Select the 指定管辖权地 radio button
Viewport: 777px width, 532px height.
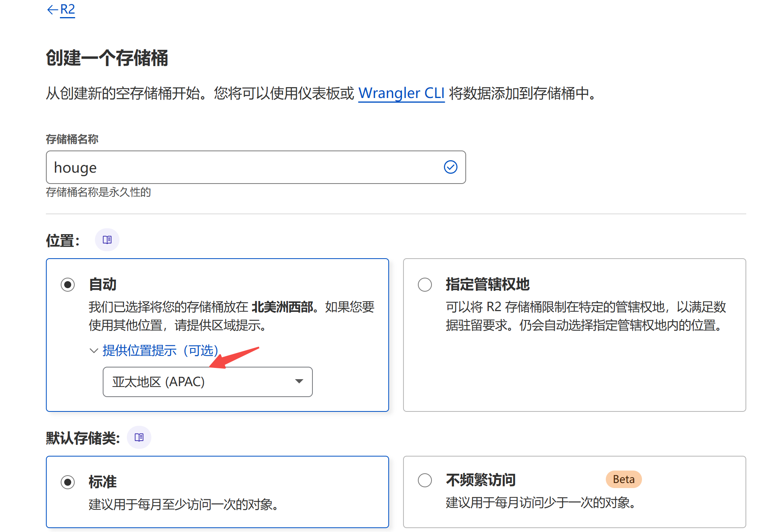point(425,285)
